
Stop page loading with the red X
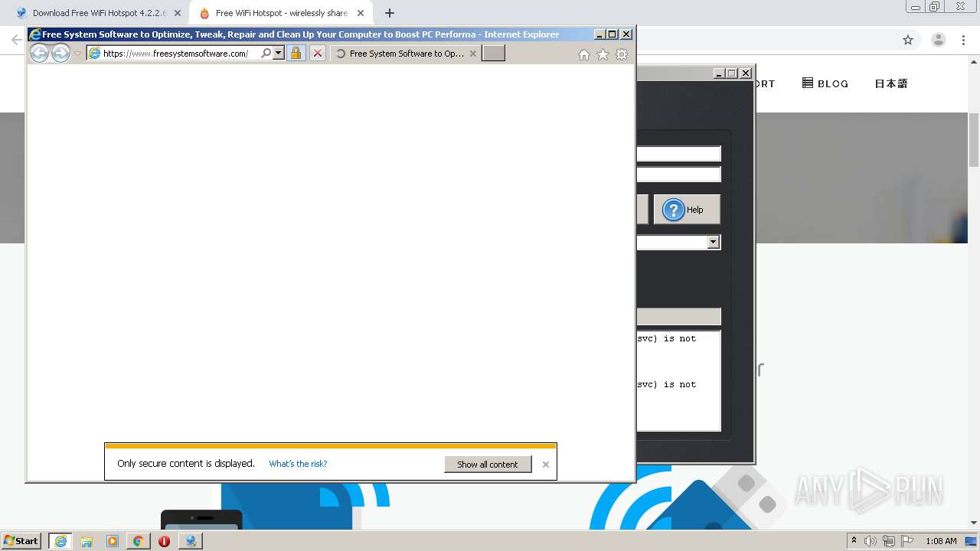pos(318,54)
